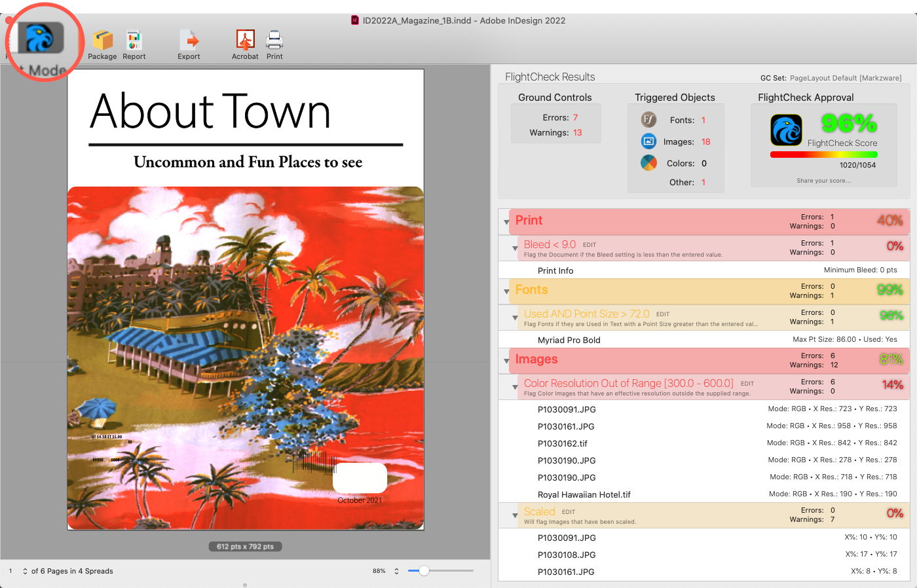Select P1030190.JPG with resolution 718
The height and width of the screenshot is (588, 917).
704,477
